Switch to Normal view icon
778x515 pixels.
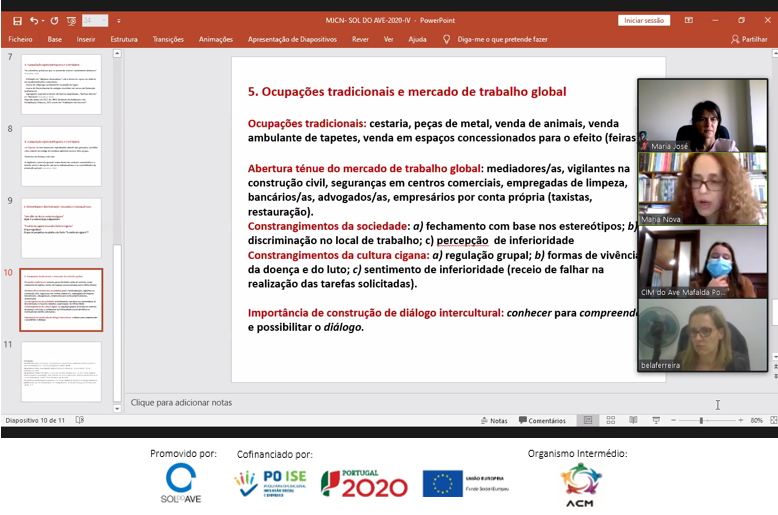[588, 420]
